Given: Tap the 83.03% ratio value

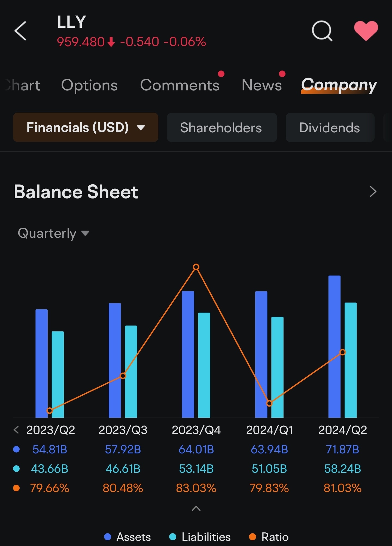Looking at the screenshot, I should coord(196,488).
